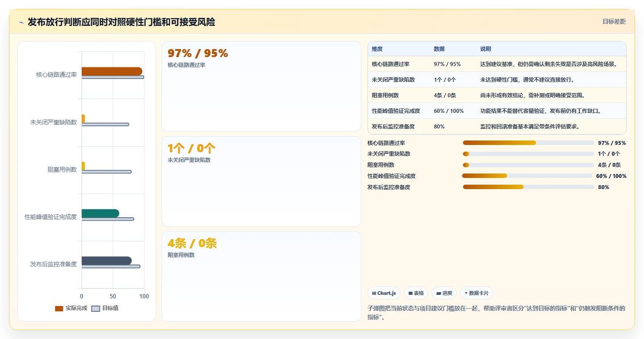This screenshot has width=644, height=339.
Task: Click the brown actual bar for 核心链路通过率
Action: pos(112,71)
